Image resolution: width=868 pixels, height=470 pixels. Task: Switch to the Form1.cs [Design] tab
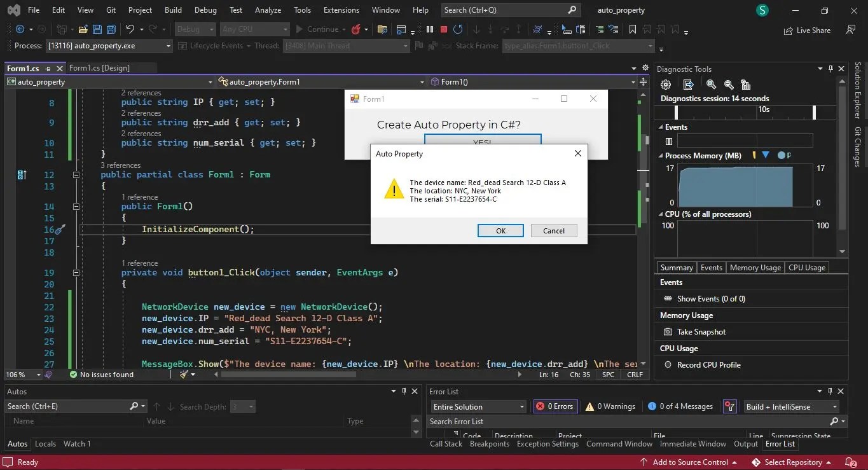point(99,68)
